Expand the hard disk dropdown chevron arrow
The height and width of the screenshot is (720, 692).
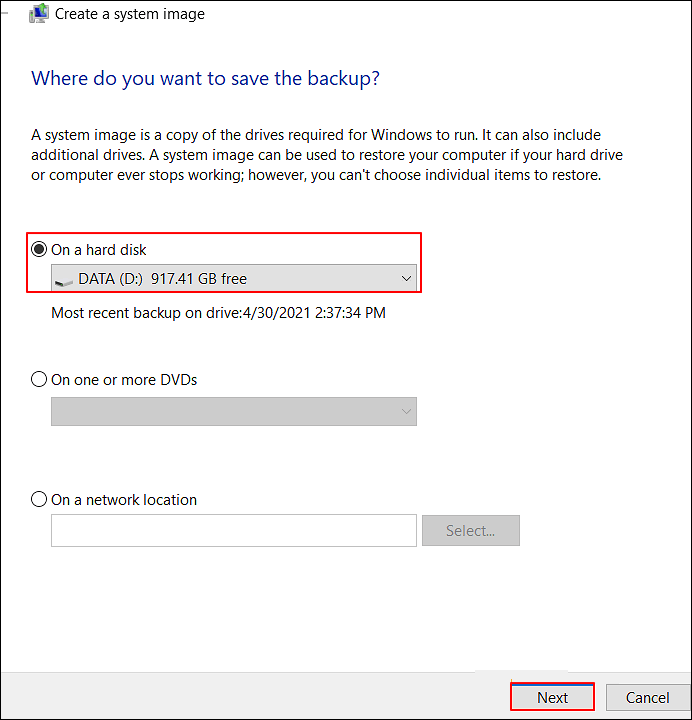pyautogui.click(x=406, y=279)
